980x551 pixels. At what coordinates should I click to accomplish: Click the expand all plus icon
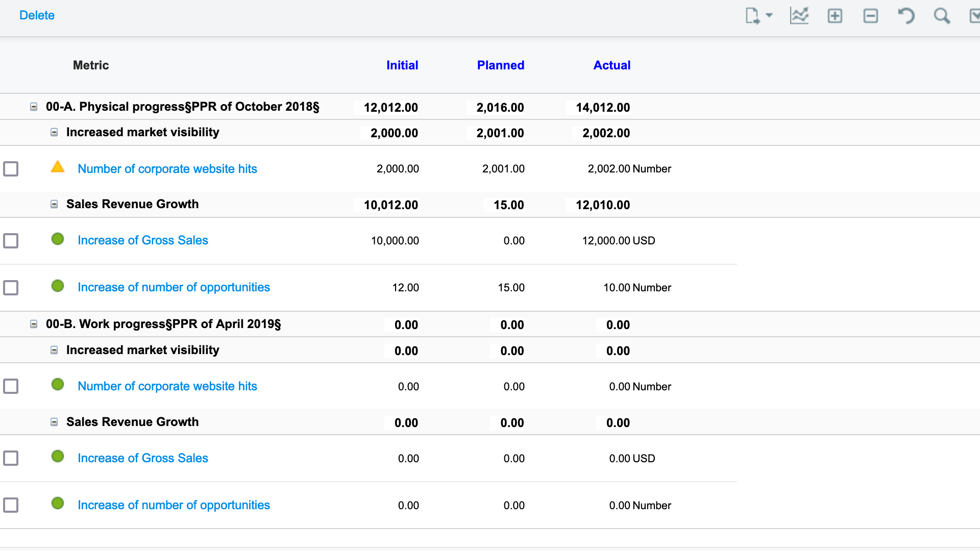(x=835, y=16)
